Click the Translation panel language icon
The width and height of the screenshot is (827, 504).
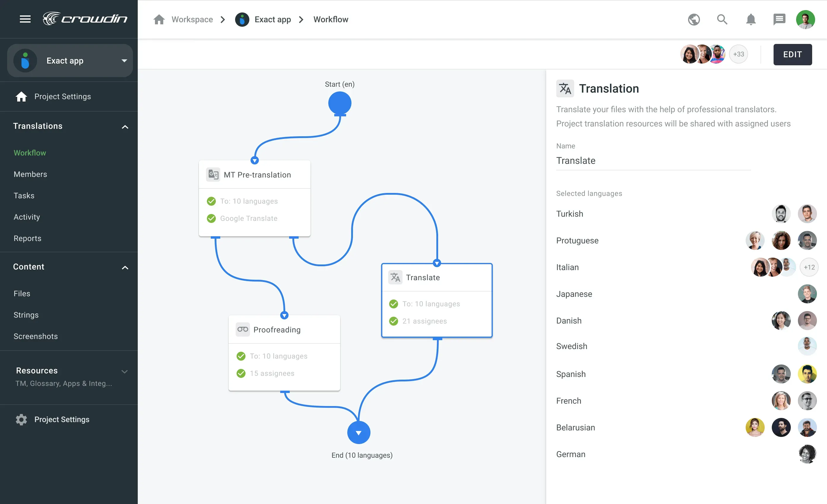[565, 88]
